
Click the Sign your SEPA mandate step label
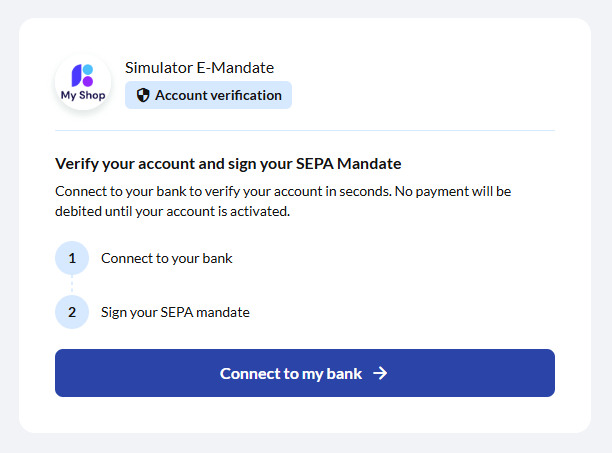(x=175, y=313)
